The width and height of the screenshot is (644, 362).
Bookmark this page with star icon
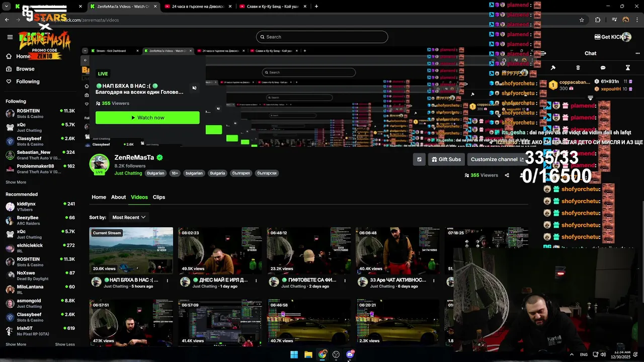(582, 20)
